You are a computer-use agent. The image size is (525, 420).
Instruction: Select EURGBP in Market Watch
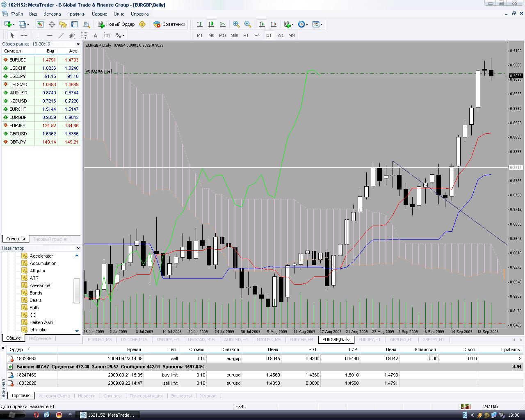pyautogui.click(x=41, y=117)
